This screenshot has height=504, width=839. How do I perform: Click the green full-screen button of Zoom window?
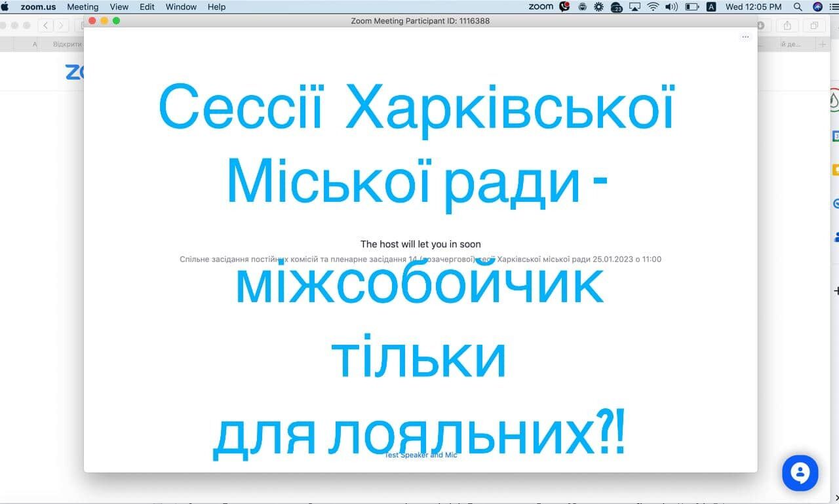116,21
